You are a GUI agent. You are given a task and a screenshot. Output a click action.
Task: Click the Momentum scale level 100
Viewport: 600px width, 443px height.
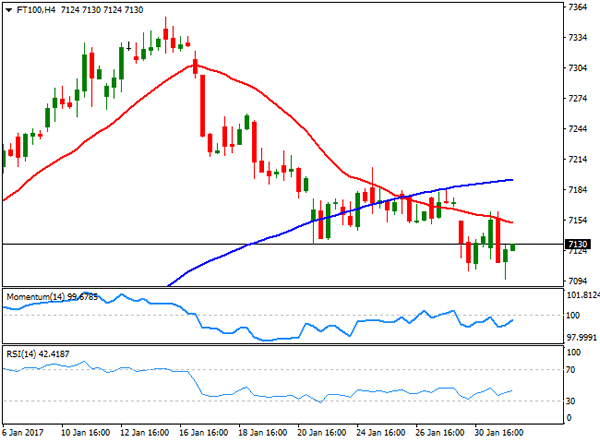[573, 315]
